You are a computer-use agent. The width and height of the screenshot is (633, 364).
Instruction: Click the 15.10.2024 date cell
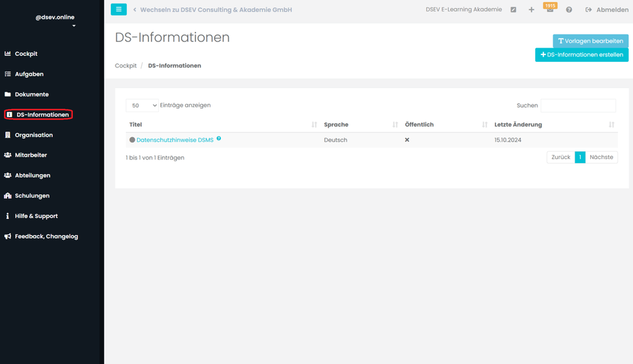coord(508,140)
